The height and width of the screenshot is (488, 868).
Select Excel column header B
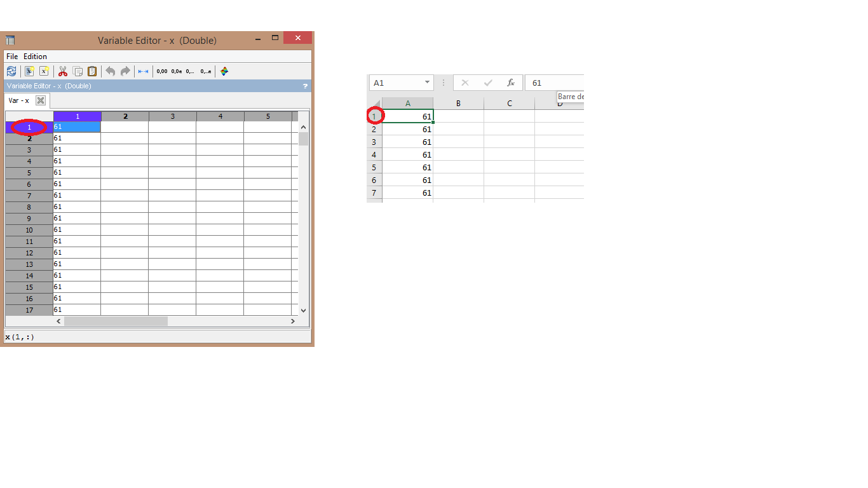(459, 103)
